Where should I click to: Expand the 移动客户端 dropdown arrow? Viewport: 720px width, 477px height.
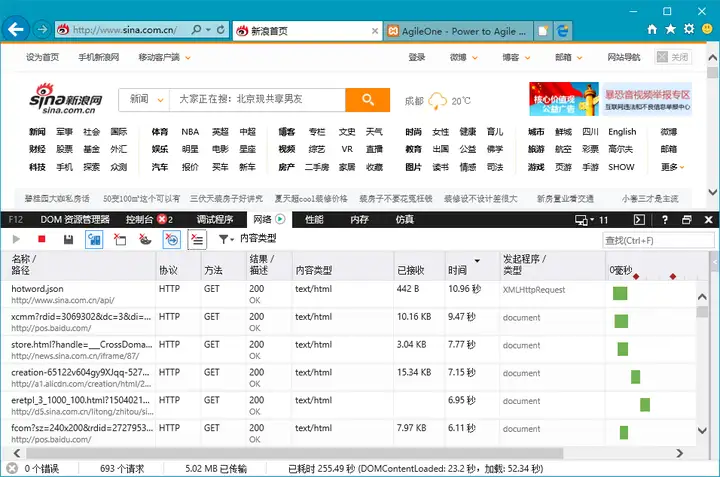point(188,58)
